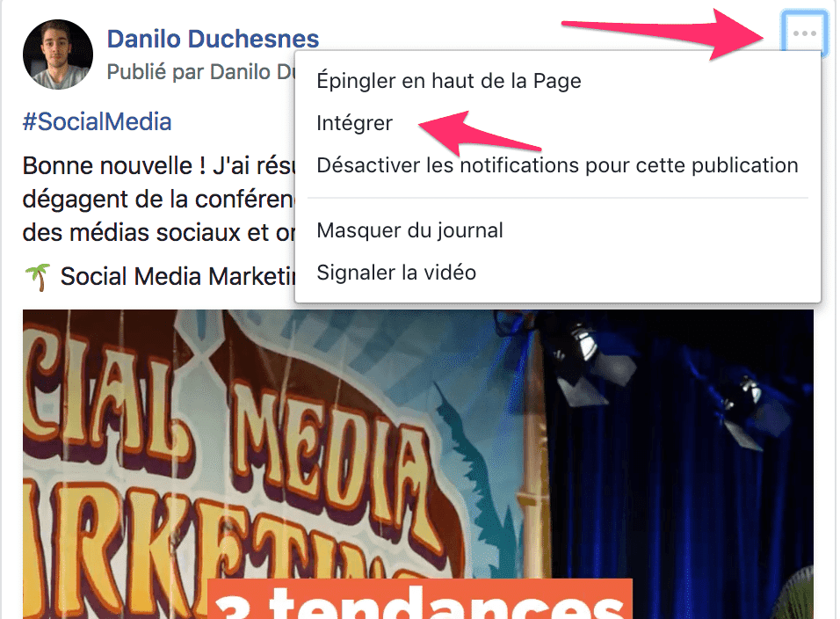840x619 pixels.
Task: Open the three-dot post options menu
Action: click(804, 33)
